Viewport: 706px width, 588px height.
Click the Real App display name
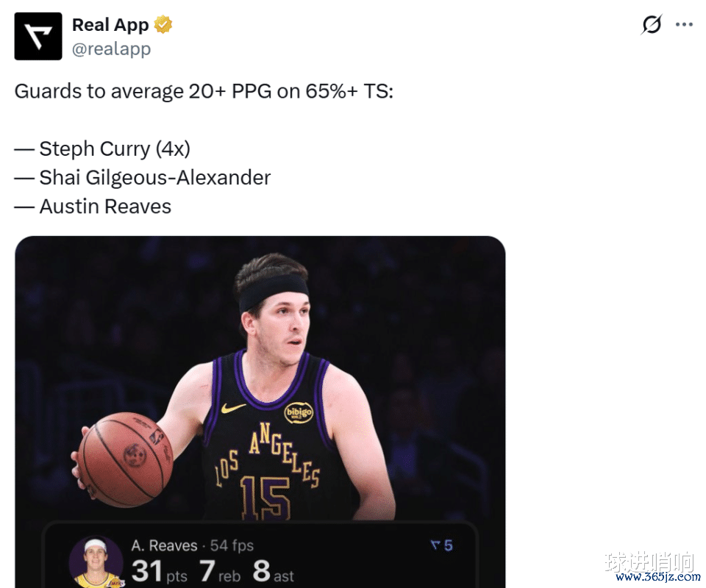click(x=110, y=25)
